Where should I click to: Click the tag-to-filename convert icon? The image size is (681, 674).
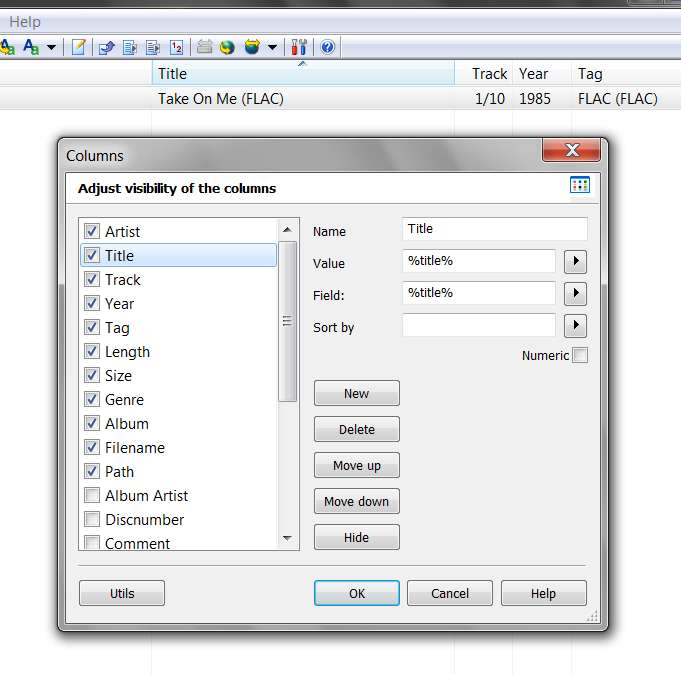pyautogui.click(x=106, y=47)
